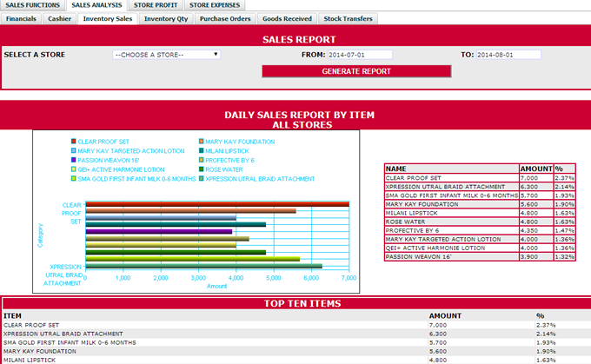Click the red top bar in chart
591x364 pixels.
click(x=217, y=204)
